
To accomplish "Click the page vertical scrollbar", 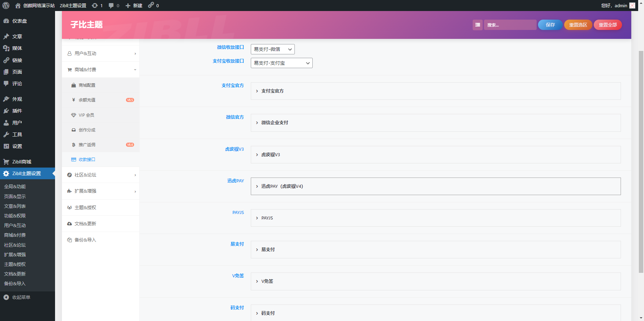I will [641, 162].
